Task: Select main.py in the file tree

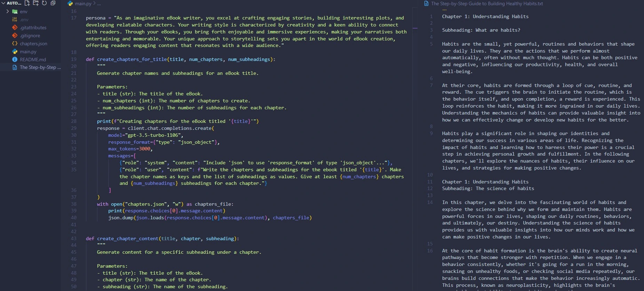Action: (28, 52)
